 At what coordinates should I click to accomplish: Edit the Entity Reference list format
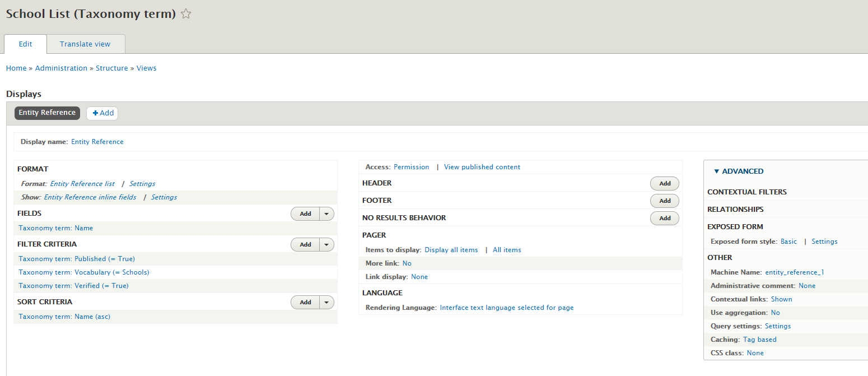click(x=82, y=183)
